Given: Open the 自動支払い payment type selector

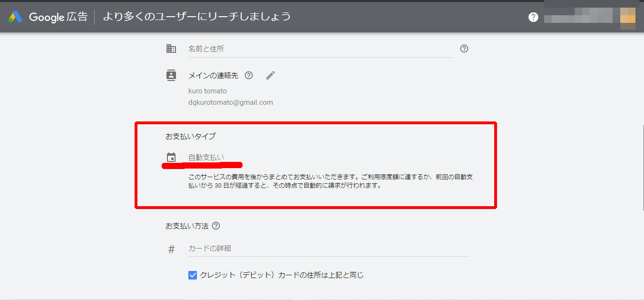Looking at the screenshot, I should [206, 157].
